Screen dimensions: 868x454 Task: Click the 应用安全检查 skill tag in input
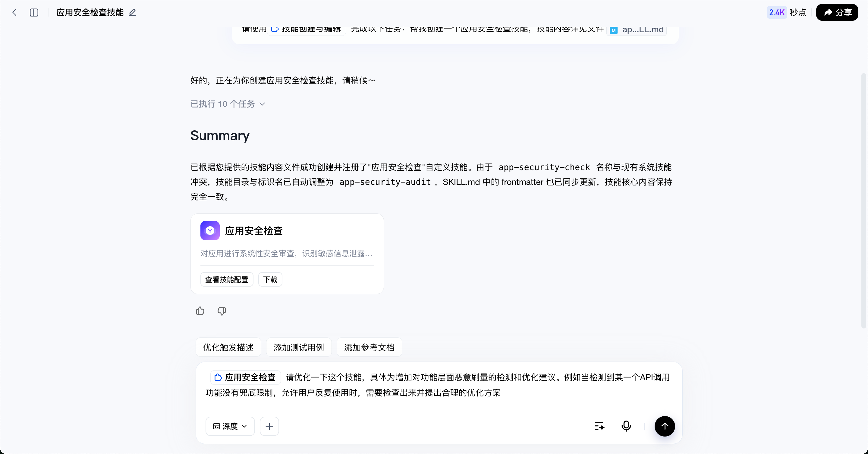(245, 377)
